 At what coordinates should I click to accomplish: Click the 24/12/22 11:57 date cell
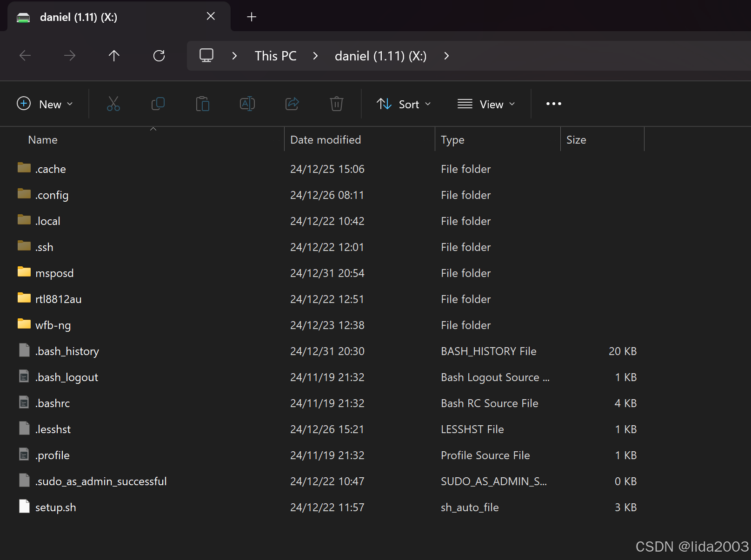(x=327, y=507)
